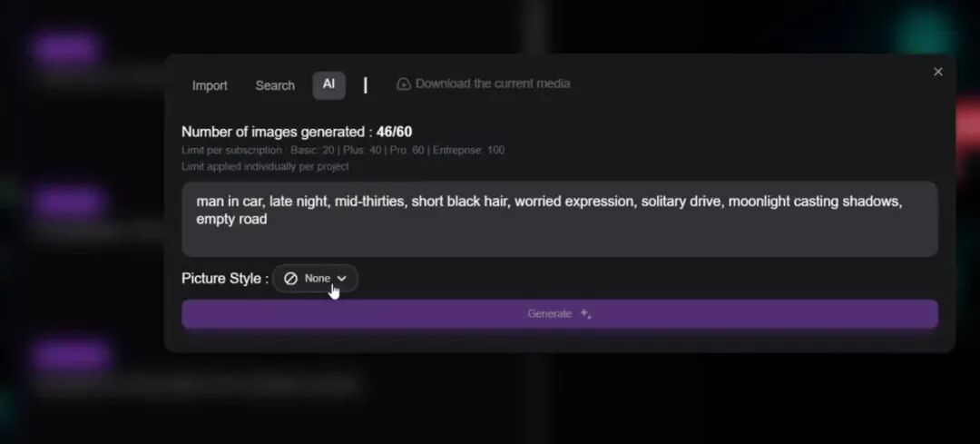The width and height of the screenshot is (980, 444).
Task: Click the circle-slash None style icon
Action: click(x=290, y=278)
